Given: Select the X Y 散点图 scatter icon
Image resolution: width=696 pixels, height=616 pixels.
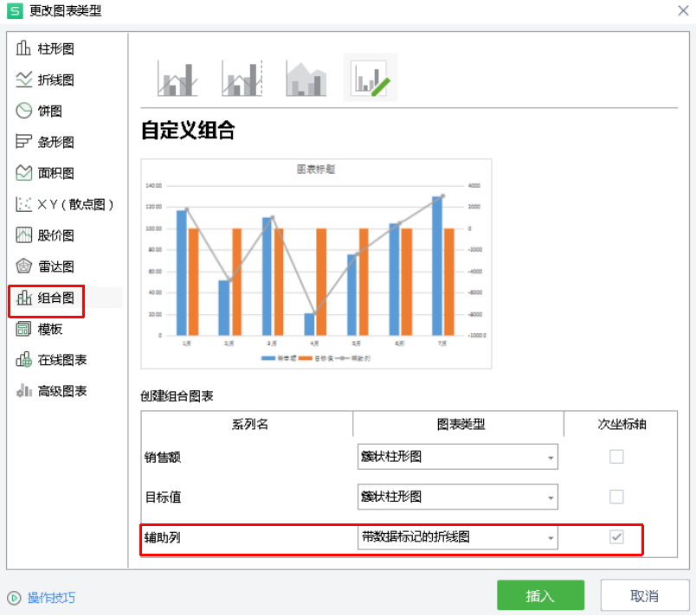Looking at the screenshot, I should pos(23,204).
